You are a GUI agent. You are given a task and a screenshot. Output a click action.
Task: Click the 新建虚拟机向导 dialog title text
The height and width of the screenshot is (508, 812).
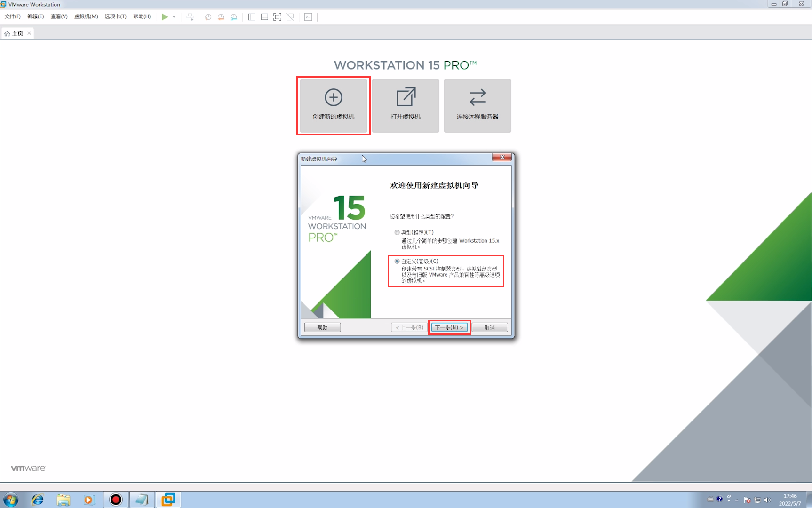319,159
